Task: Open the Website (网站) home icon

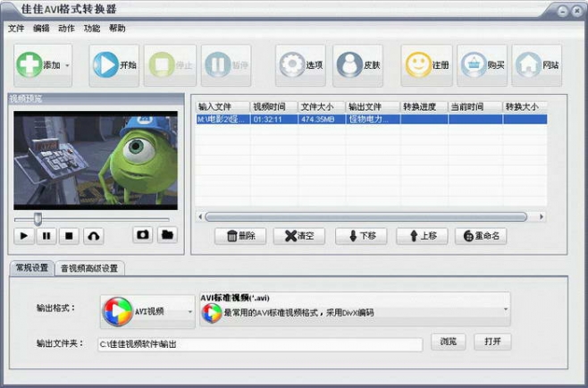Action: pyautogui.click(x=527, y=65)
